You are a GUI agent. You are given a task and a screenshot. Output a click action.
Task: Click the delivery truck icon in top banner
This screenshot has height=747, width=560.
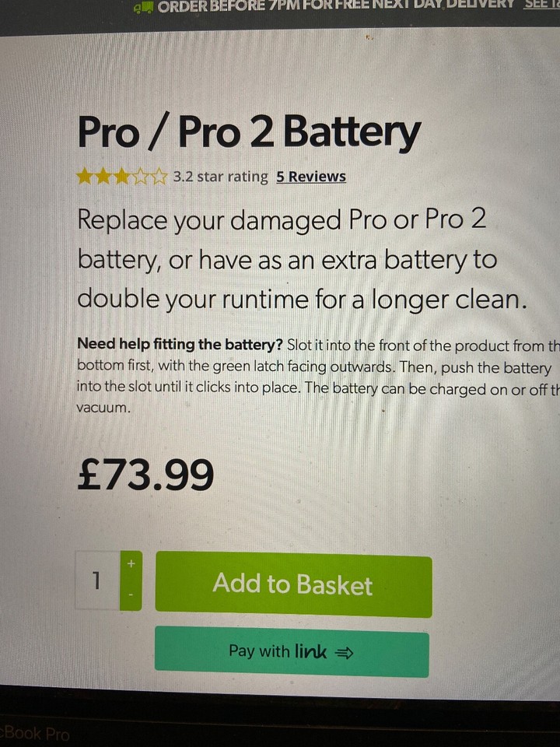pos(144,7)
